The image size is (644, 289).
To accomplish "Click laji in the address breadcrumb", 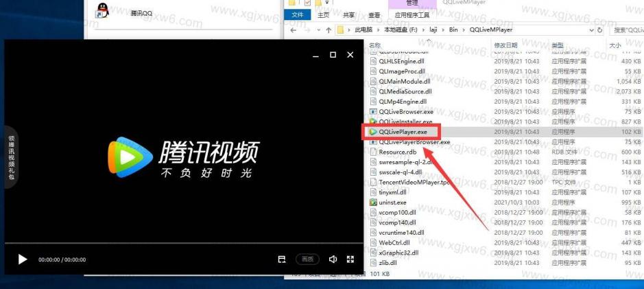I will point(435,30).
